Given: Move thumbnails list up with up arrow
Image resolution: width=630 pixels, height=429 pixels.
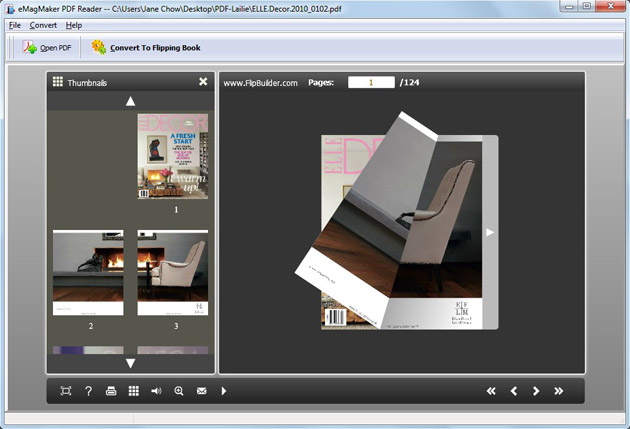Looking at the screenshot, I should [130, 102].
